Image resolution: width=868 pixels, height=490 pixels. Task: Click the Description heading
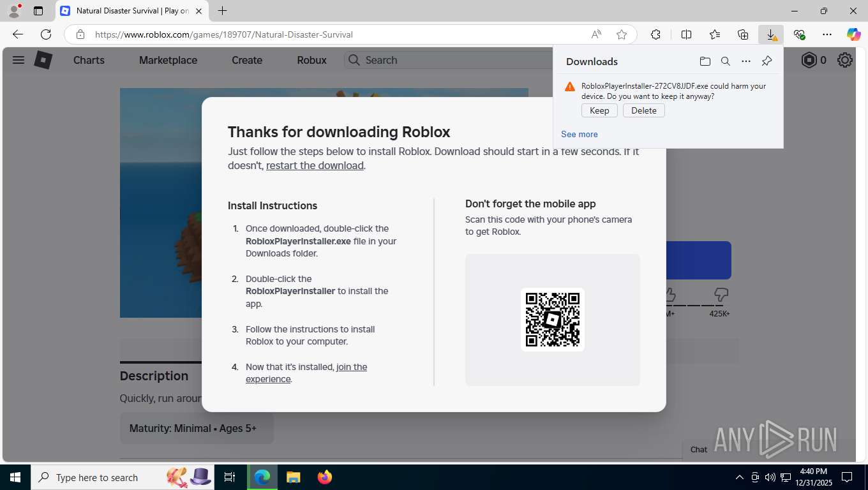[x=154, y=376]
